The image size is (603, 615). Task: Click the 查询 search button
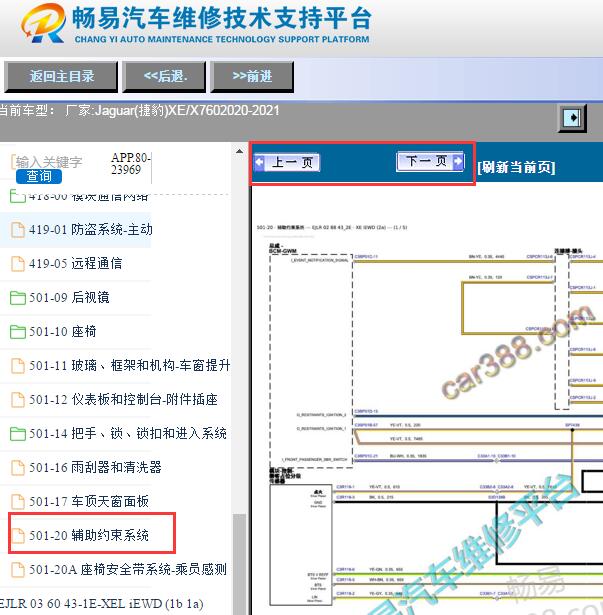tap(39, 176)
